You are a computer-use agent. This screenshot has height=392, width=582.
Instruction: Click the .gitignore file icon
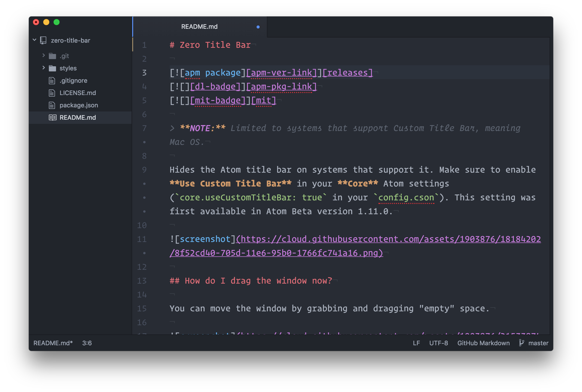[52, 81]
